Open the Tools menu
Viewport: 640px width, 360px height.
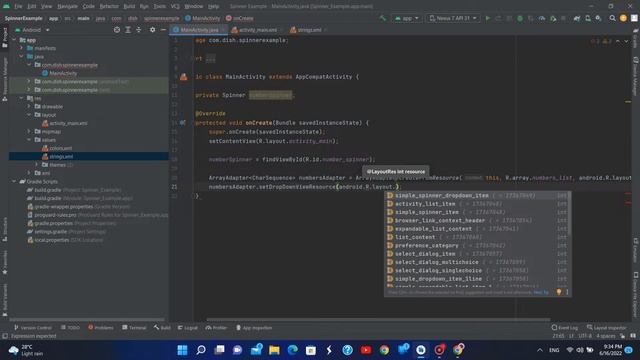[160, 7]
